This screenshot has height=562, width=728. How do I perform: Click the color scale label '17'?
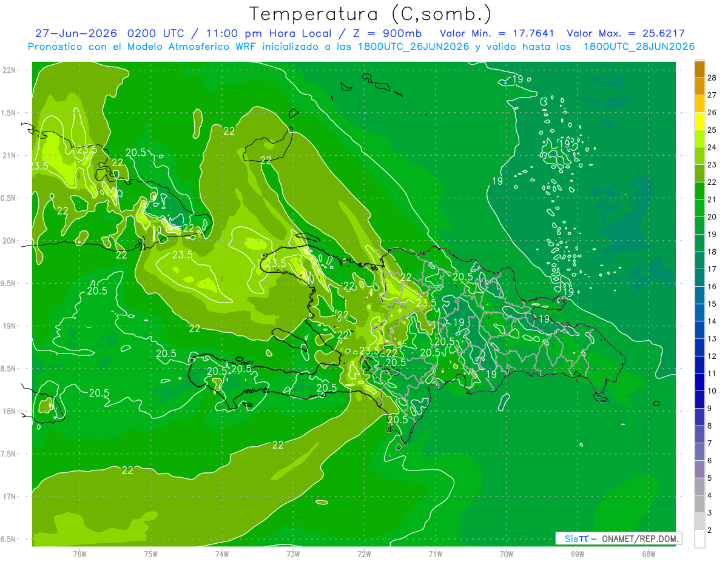point(712,269)
